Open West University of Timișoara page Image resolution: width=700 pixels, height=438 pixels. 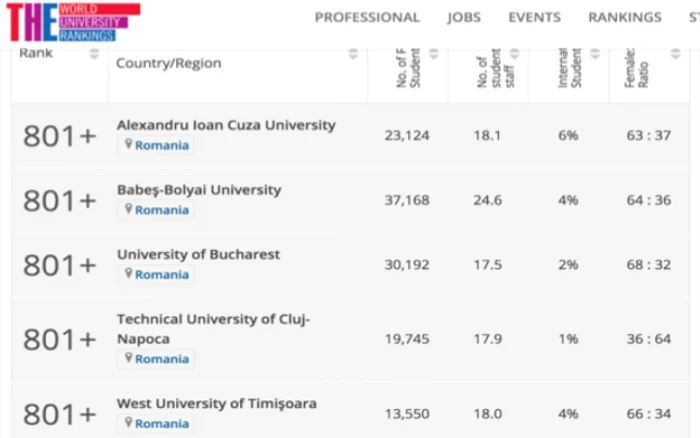pyautogui.click(x=217, y=404)
